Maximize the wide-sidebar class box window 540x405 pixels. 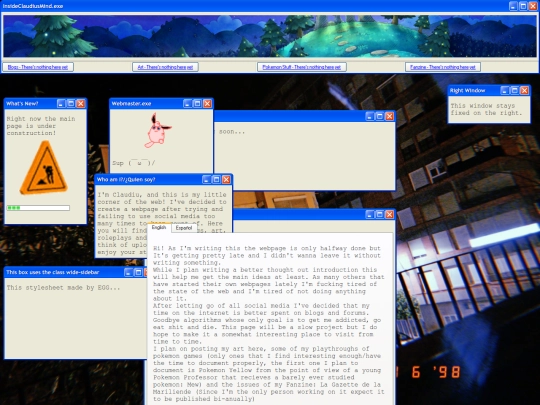pyautogui.click(x=138, y=272)
